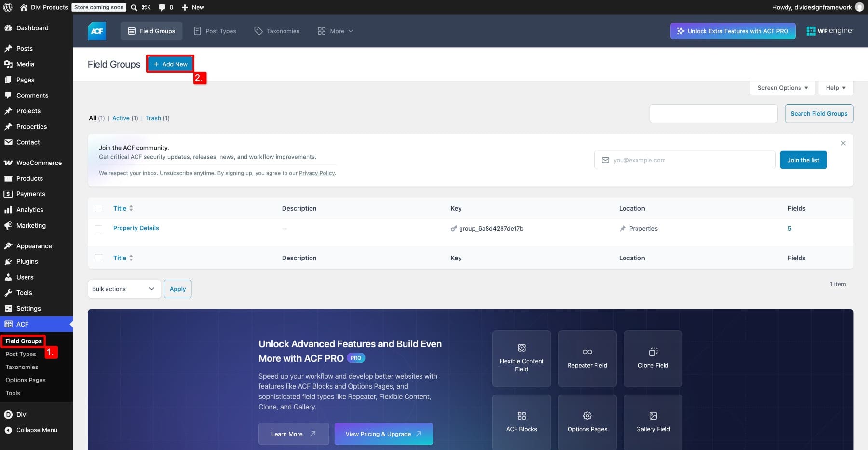868x450 pixels.
Task: Open the Clone Field card
Action: [x=653, y=358]
